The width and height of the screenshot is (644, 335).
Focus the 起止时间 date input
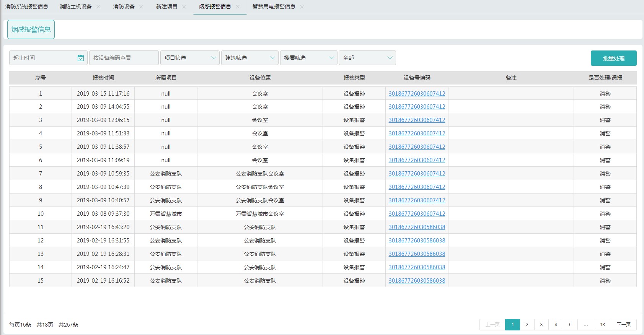[48, 58]
